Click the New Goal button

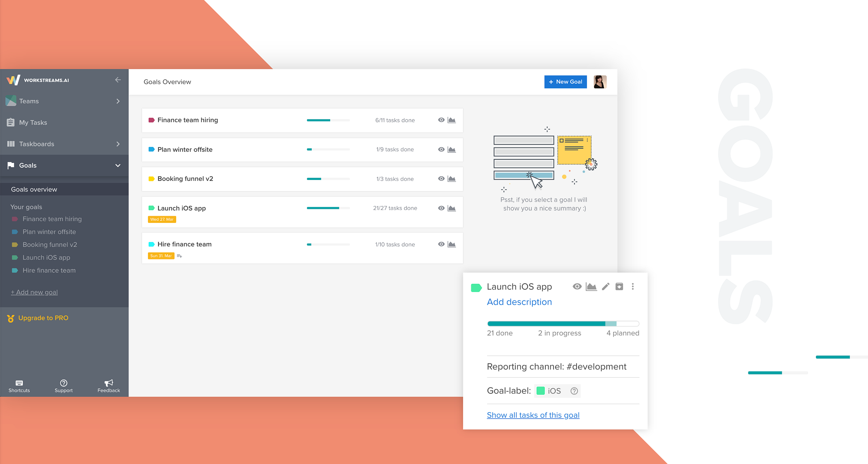[565, 82]
